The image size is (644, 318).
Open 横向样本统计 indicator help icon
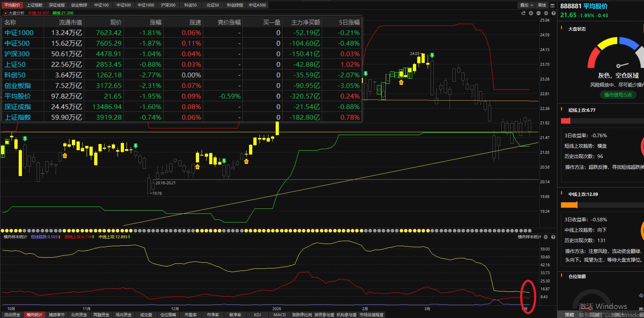tap(553, 237)
